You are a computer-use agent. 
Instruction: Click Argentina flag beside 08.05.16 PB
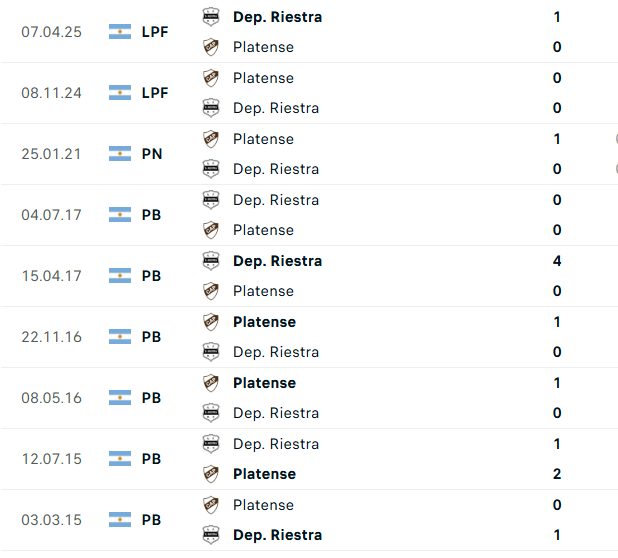(120, 398)
